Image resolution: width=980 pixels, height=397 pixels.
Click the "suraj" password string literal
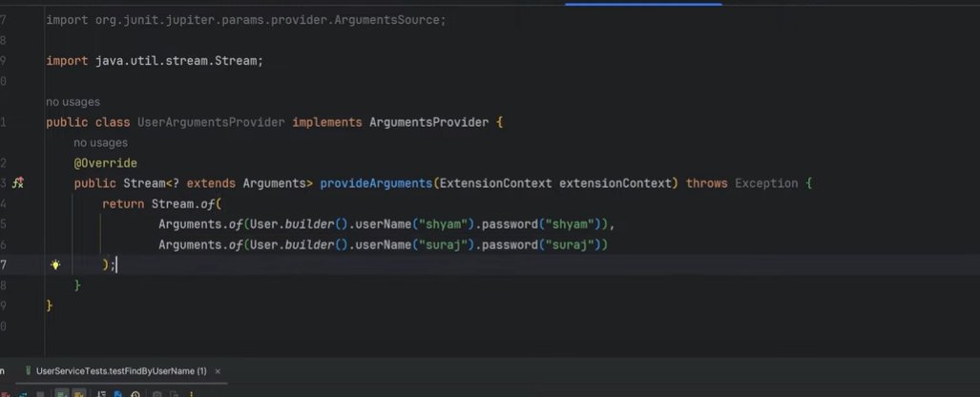[570, 244]
